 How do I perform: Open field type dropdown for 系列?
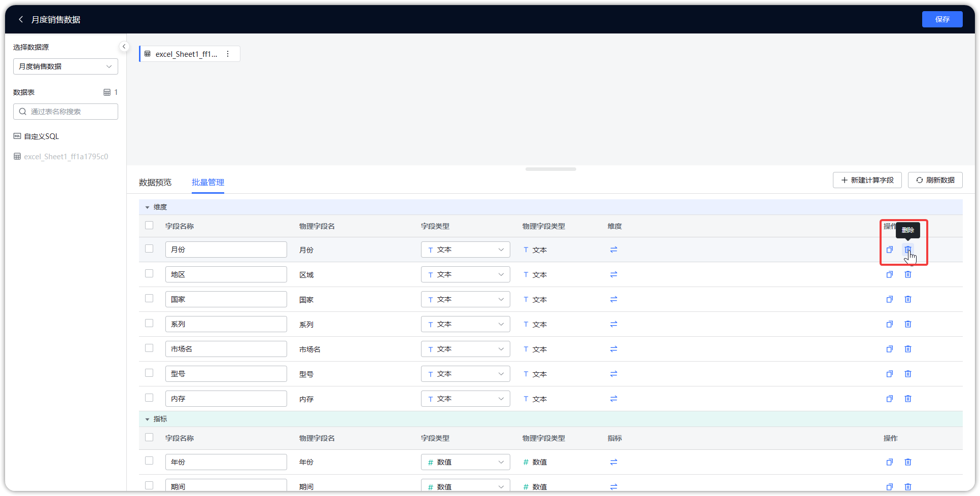point(465,324)
